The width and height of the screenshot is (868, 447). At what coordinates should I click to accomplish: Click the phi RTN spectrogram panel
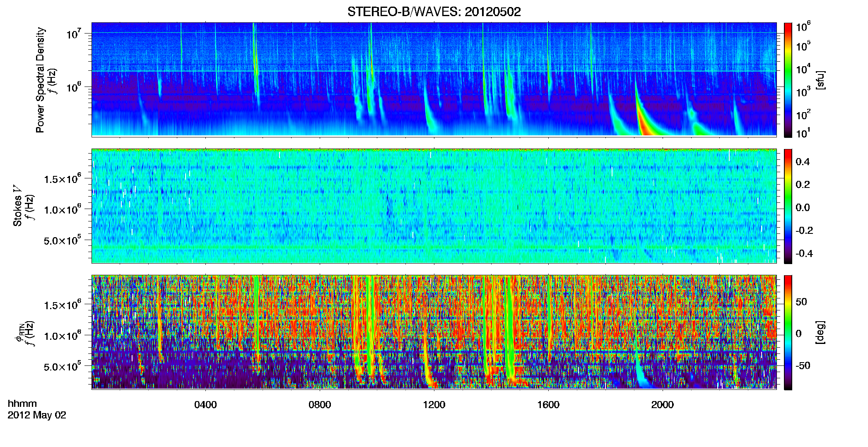[434, 332]
